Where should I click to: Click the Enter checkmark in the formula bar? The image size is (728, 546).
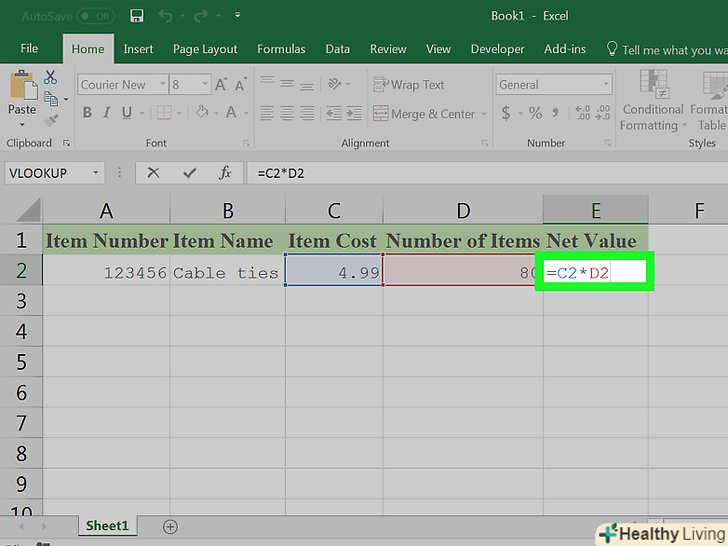188,172
